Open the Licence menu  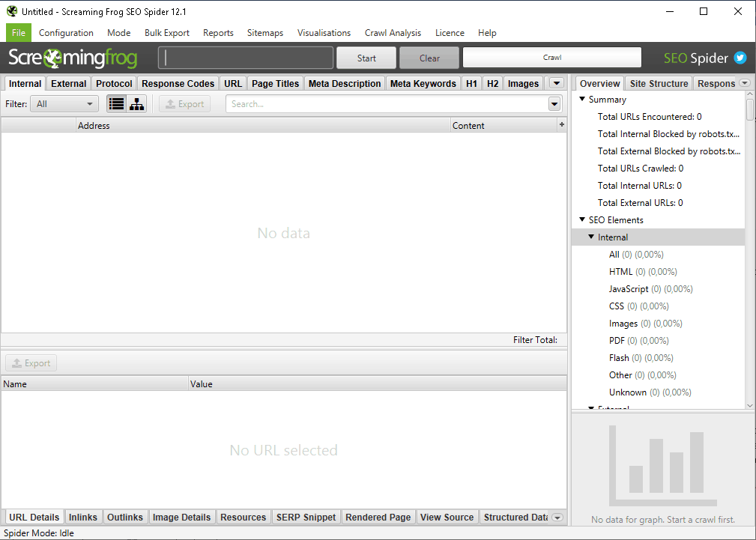[450, 33]
